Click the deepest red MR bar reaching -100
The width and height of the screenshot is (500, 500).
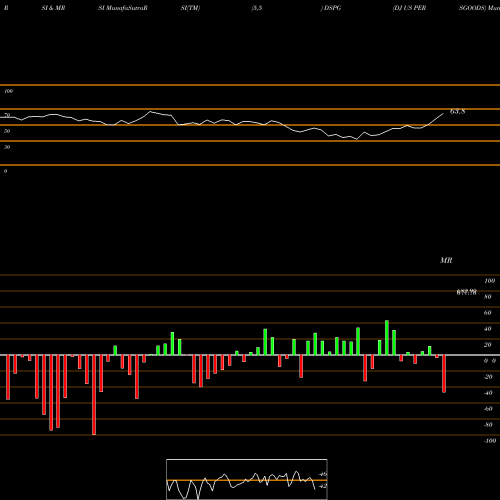[x=94, y=395]
